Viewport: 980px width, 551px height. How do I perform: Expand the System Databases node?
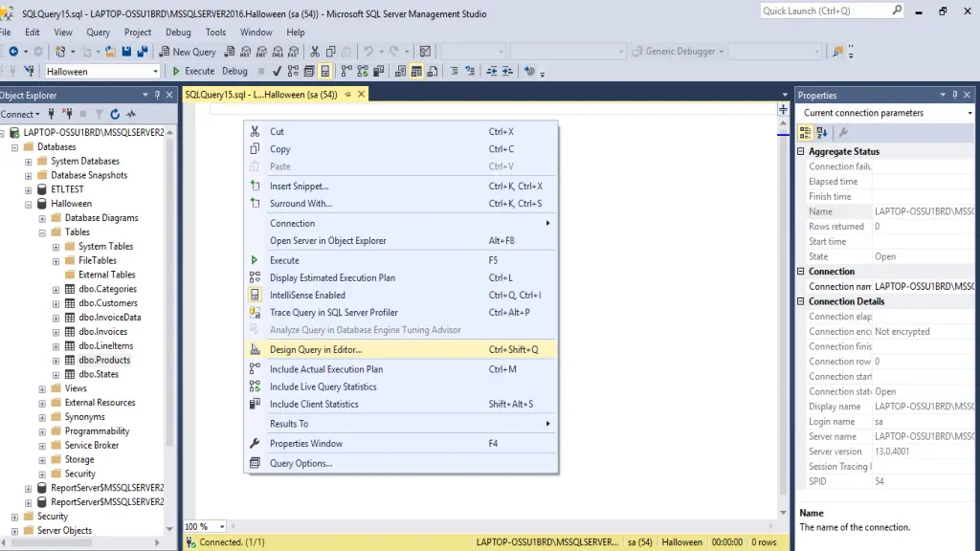pyautogui.click(x=28, y=161)
